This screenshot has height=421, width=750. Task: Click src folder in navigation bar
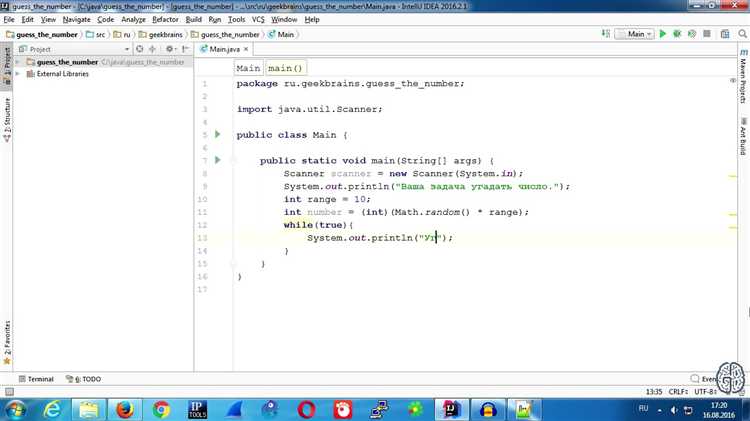tap(96, 34)
